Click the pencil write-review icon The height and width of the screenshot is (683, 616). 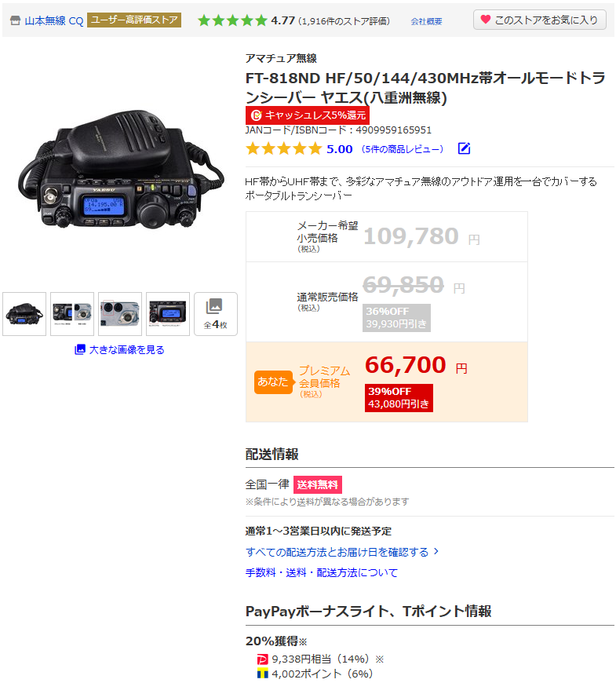464,148
